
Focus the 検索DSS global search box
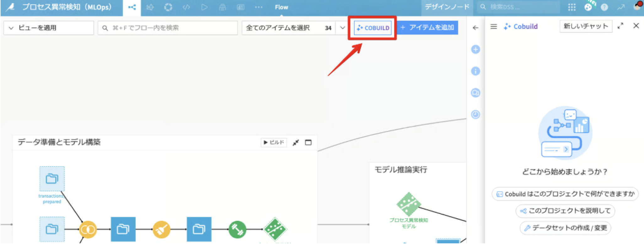[x=518, y=7]
